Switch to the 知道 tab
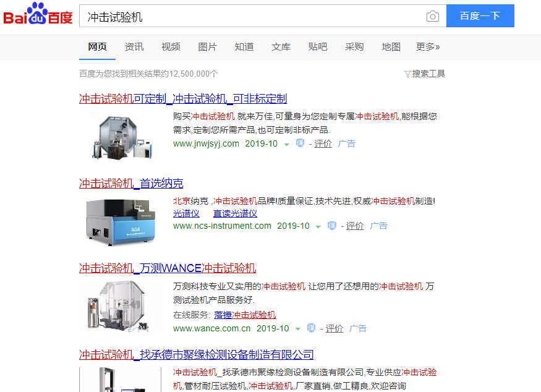The width and height of the screenshot is (541, 392). (244, 46)
